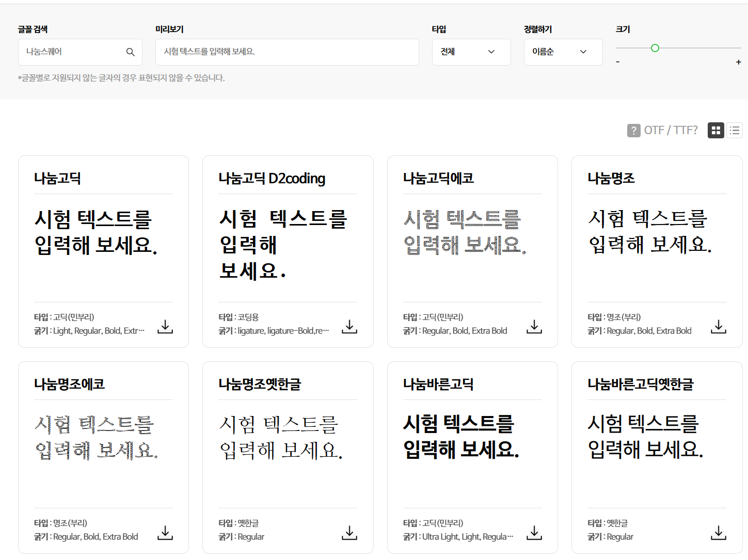Focus the 미리보기 preview text input
The image size is (748, 560).
click(287, 52)
